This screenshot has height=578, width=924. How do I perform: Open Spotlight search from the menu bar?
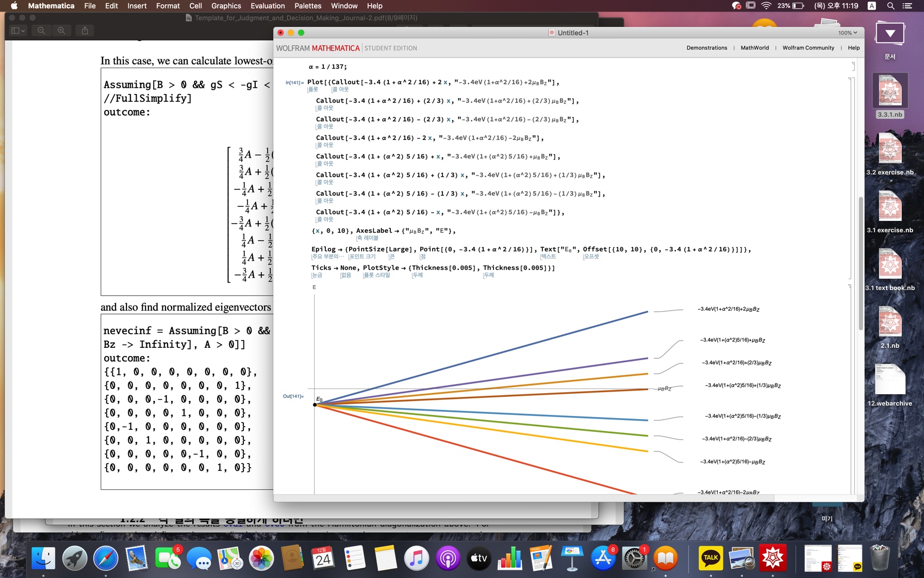pos(890,6)
